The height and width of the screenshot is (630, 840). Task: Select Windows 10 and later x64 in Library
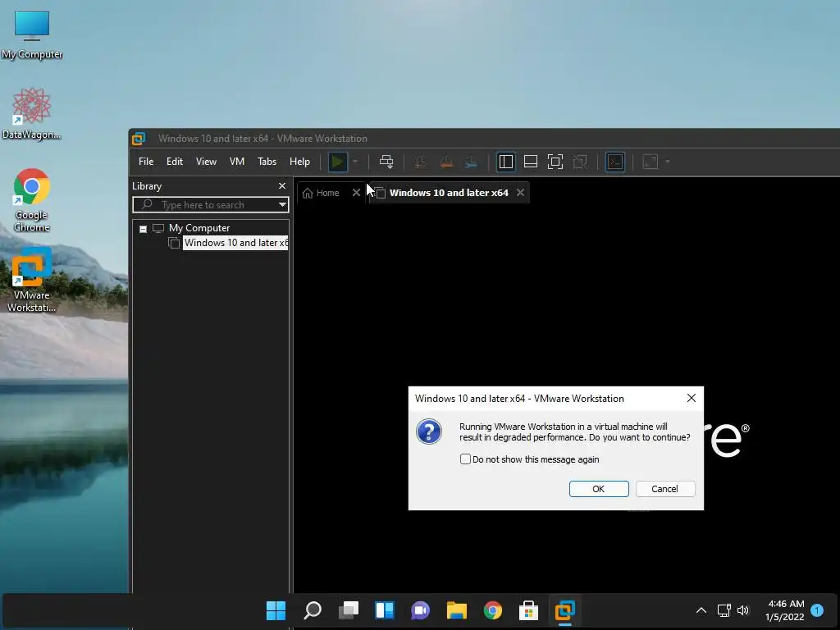click(x=235, y=243)
